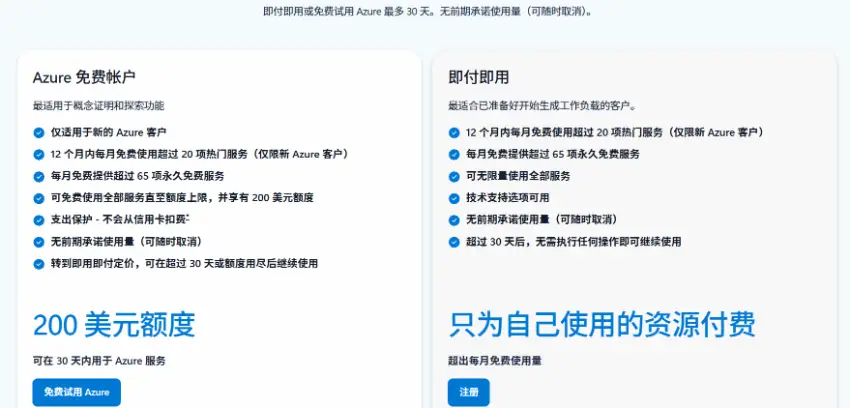Click checkmark beside 支出保护 - 不会从信用卡扣费
The height and width of the screenshot is (408, 850).
click(x=38, y=220)
